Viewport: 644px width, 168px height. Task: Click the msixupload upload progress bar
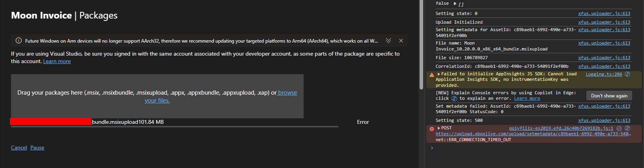[x=174, y=127]
